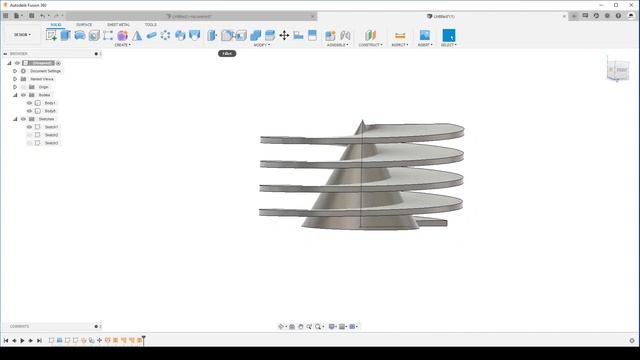Toggle visibility of the root component
This screenshot has height=360, width=640.
(x=17, y=63)
